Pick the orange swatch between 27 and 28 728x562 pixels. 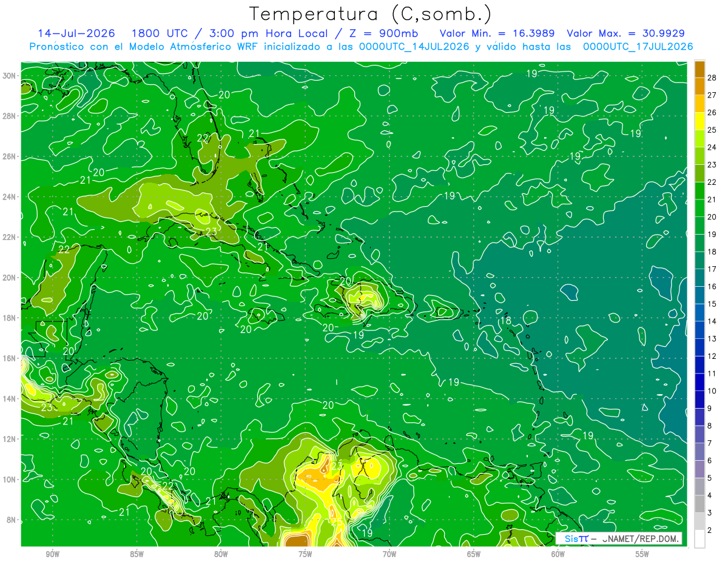point(699,86)
